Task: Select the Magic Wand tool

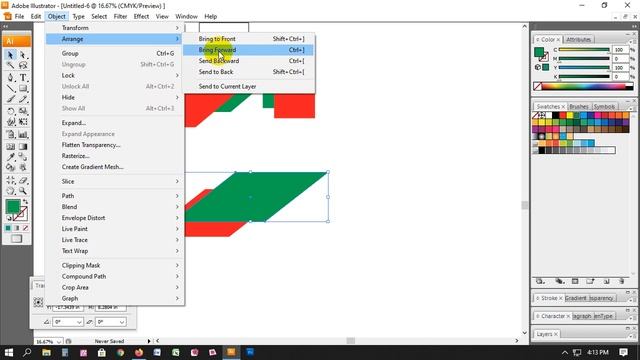Action: (x=11, y=65)
